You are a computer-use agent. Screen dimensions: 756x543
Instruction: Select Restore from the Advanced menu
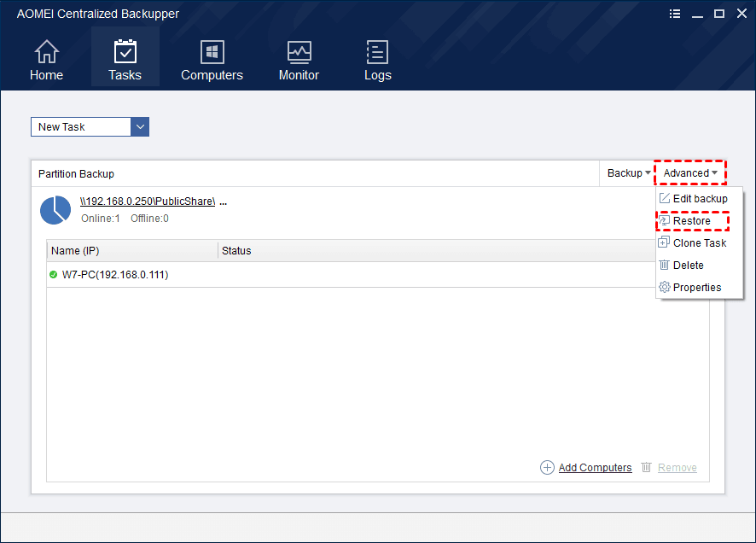700,221
